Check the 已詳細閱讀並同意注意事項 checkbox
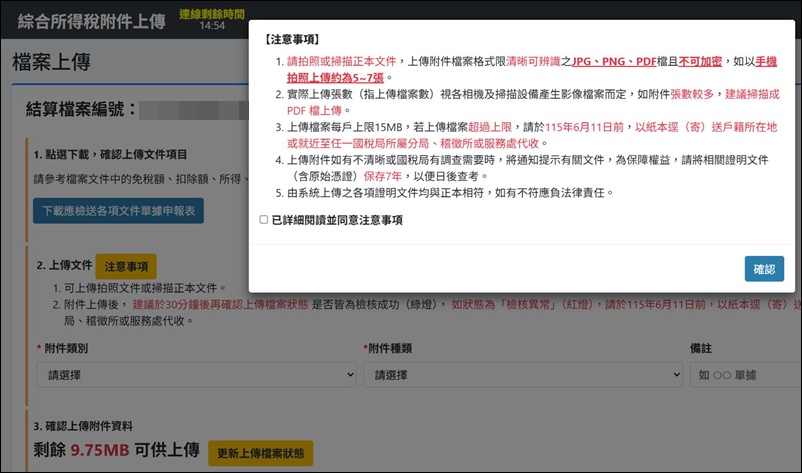Viewport: 802px width, 473px height. (264, 220)
